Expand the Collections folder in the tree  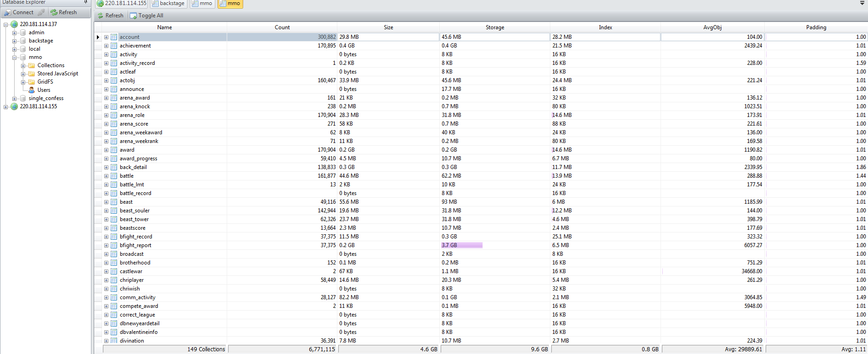click(x=23, y=65)
